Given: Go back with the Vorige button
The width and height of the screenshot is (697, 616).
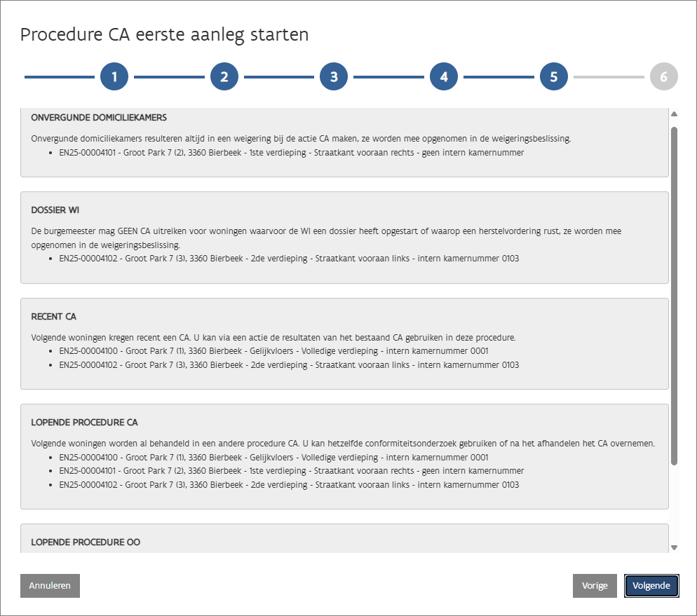Looking at the screenshot, I should pyautogui.click(x=595, y=586).
